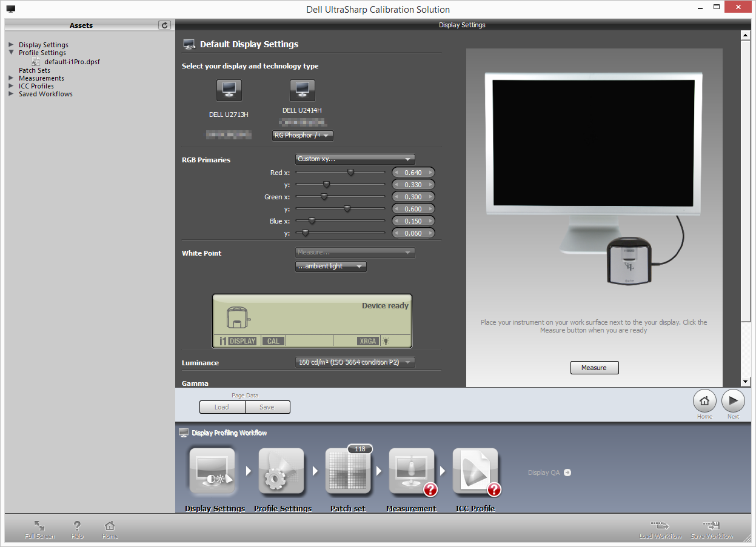This screenshot has width=756, height=547.
Task: Expand the ICC Profiles tree node arrow
Action: [11, 86]
